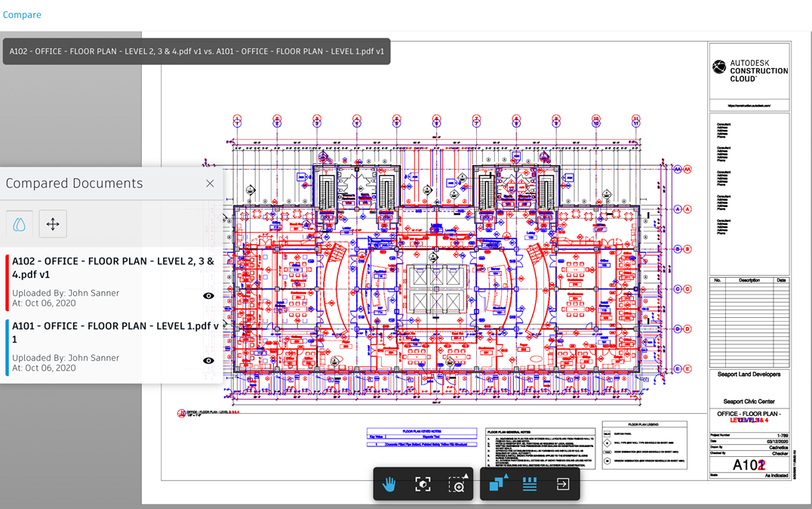
Task: Click 'Seaport Land Developers' in title block
Action: click(x=749, y=375)
